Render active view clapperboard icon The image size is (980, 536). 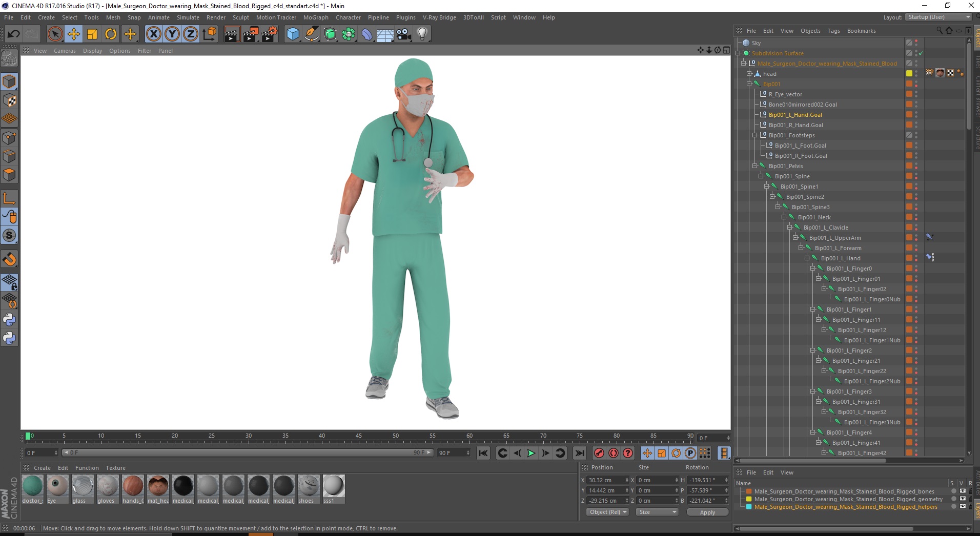click(x=232, y=34)
